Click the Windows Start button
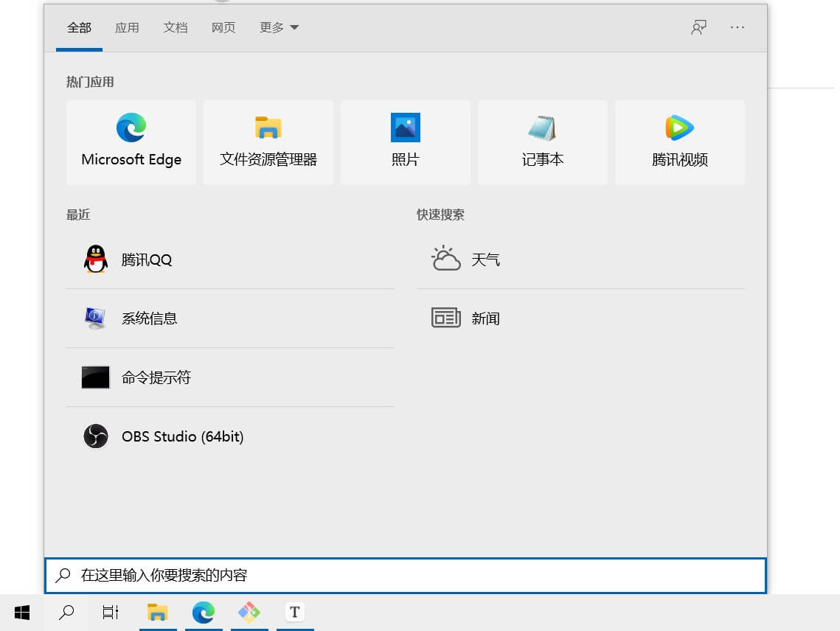The height and width of the screenshot is (631, 840). [22, 613]
